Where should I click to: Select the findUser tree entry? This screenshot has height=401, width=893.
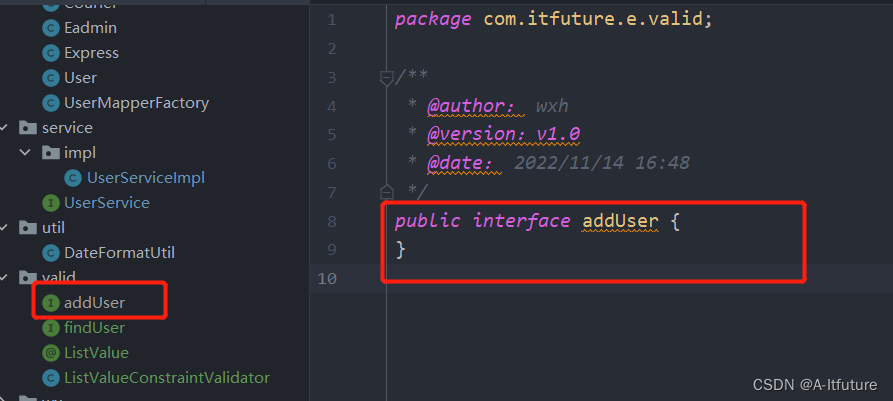[94, 328]
